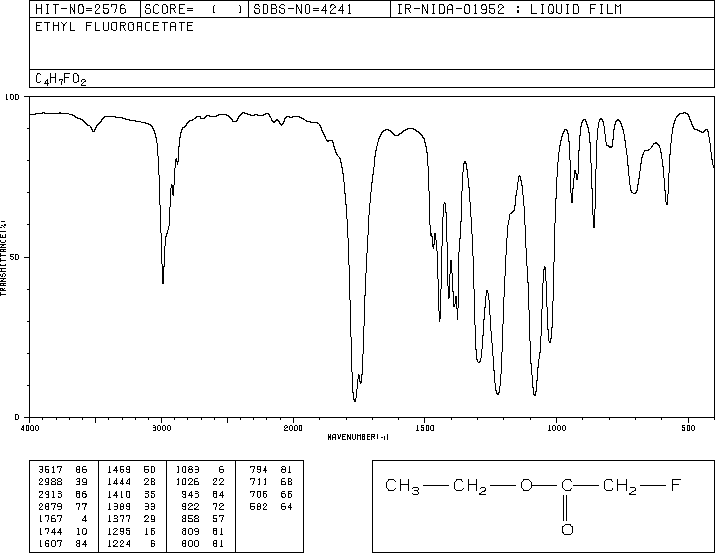Select the 3617 peak table entry
Viewport: 715px width, 553px height.
pos(62,470)
